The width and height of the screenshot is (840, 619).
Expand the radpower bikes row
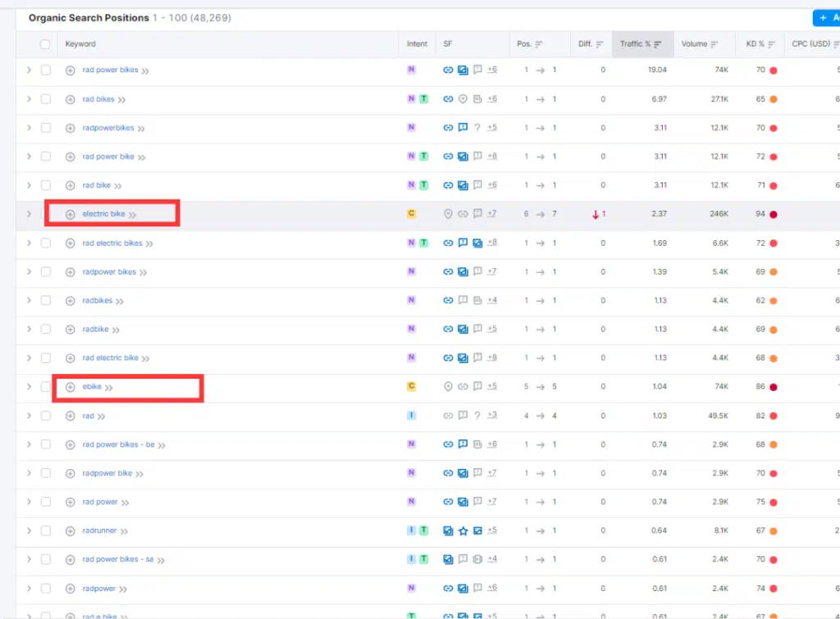(29, 271)
